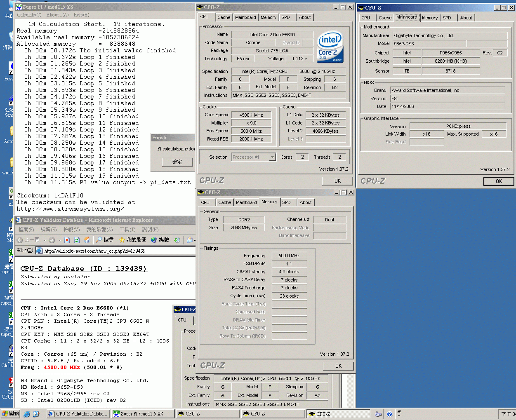516x420 pixels.
Task: Select CPU tab in Mainboard CPU-Z window
Action: [x=366, y=18]
